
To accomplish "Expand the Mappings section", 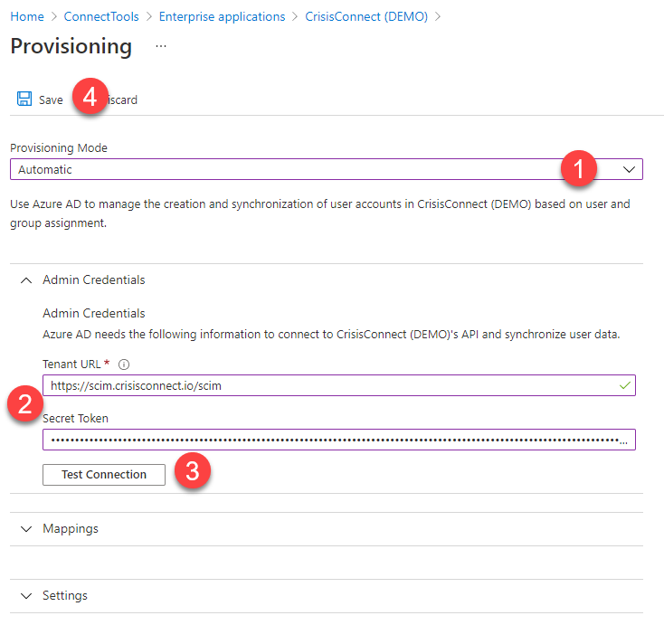I will click(x=26, y=529).
